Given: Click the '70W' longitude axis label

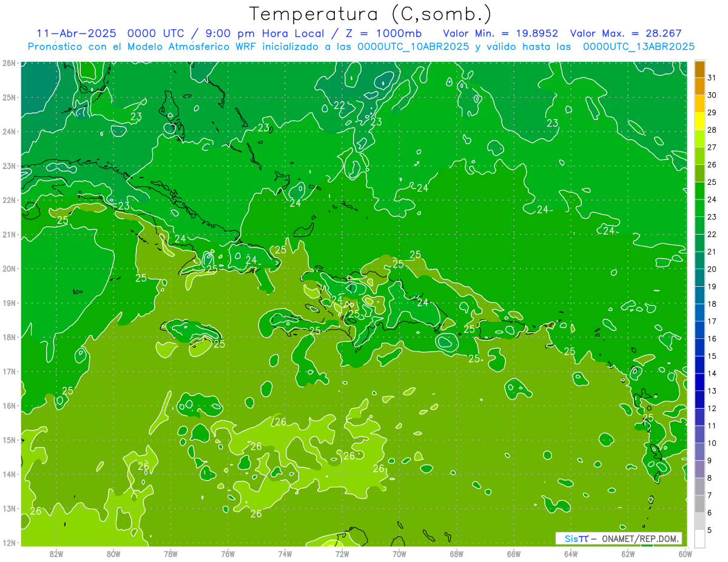Looking at the screenshot, I should (399, 554).
